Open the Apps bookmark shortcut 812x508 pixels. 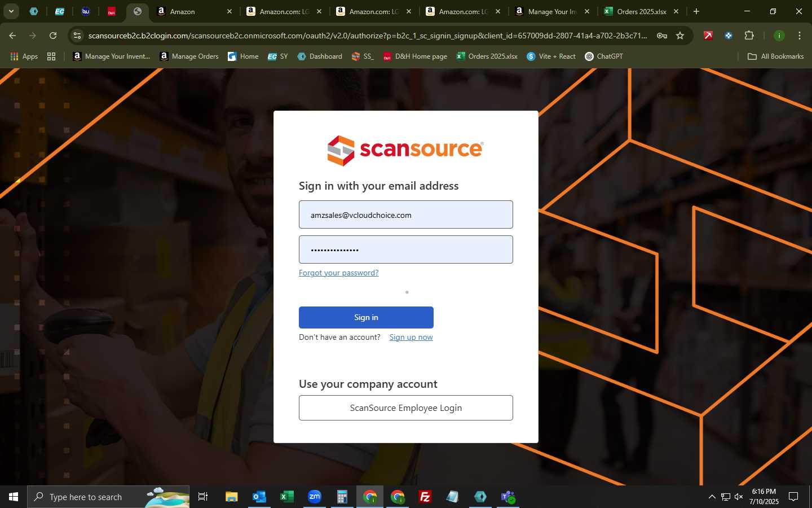tap(24, 56)
